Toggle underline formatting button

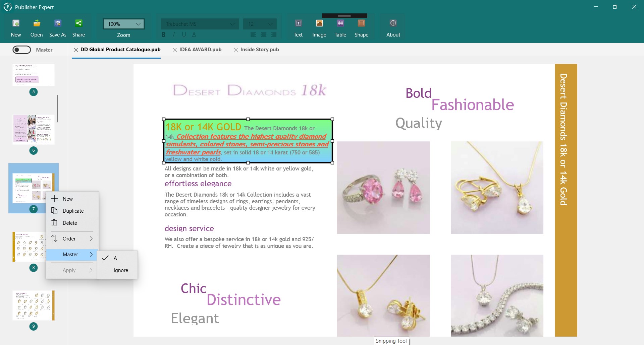coord(184,34)
